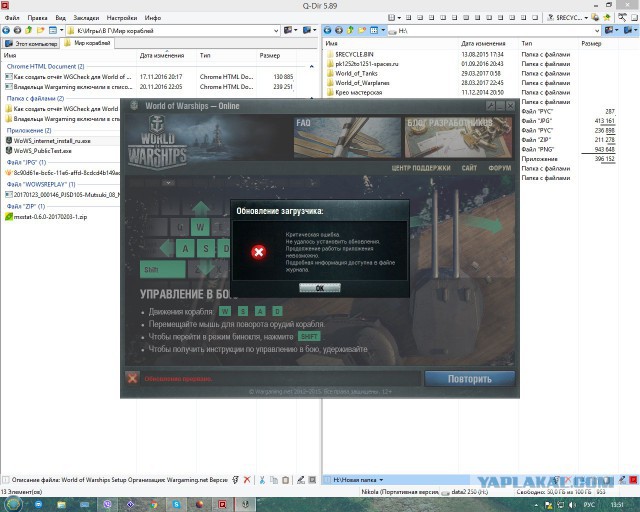Click the volume icon in system tray

pyautogui.click(x=572, y=505)
